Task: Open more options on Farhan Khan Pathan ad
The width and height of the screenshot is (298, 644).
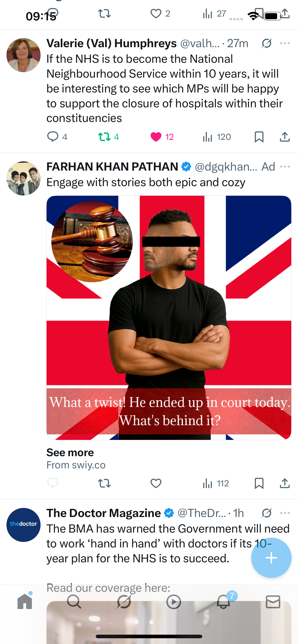Action: tap(285, 167)
